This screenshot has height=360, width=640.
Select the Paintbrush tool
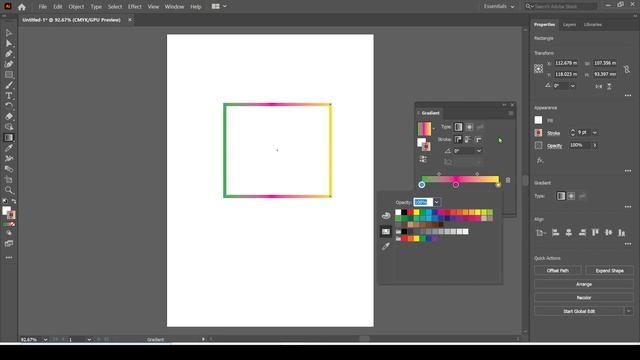pyautogui.click(x=9, y=85)
